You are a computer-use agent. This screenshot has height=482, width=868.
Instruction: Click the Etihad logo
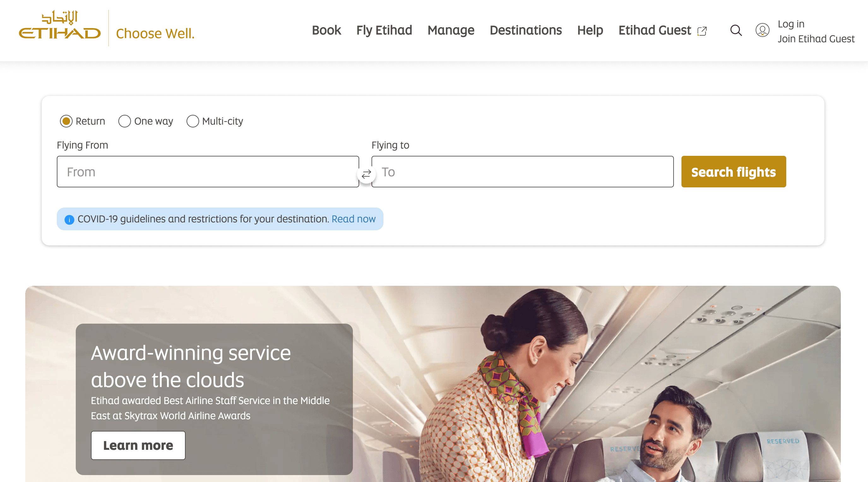[60, 25]
